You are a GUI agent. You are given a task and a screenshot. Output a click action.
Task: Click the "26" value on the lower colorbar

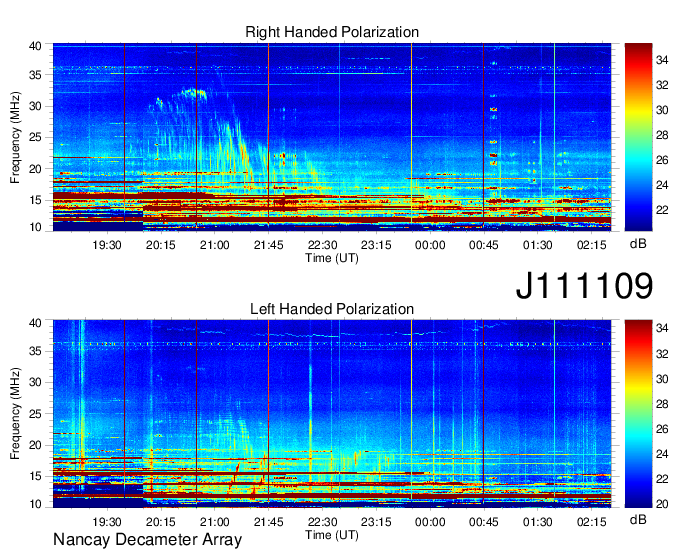click(662, 429)
